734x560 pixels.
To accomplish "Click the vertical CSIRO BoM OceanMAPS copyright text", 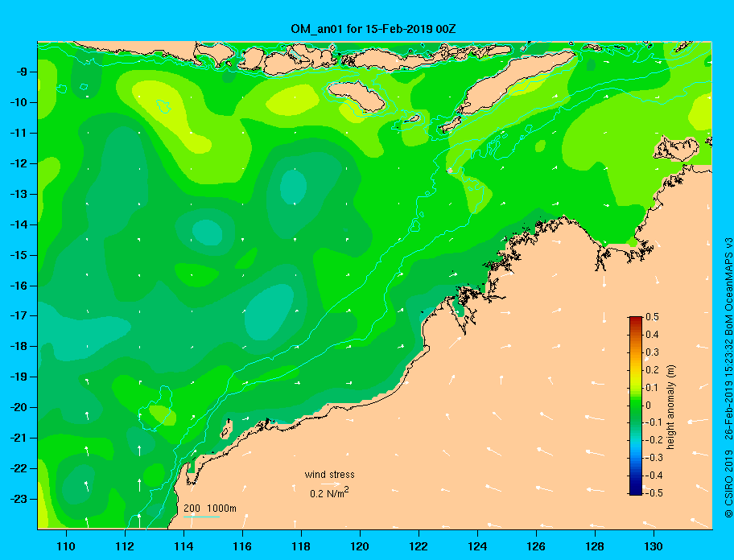I will coord(728,377).
